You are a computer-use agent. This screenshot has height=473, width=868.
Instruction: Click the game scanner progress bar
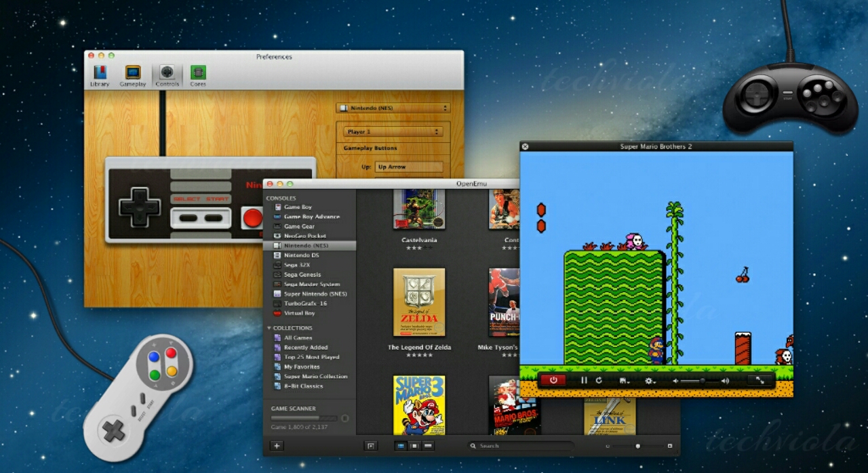[x=304, y=419]
